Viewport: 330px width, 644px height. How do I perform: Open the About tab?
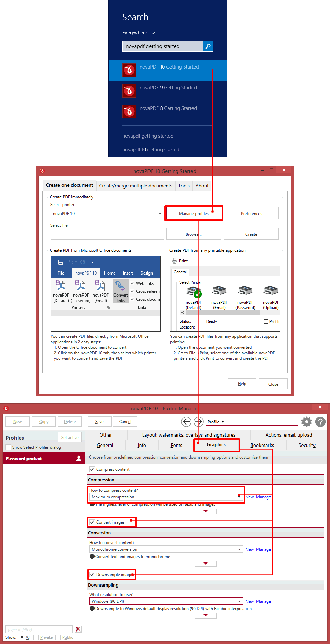tap(202, 186)
